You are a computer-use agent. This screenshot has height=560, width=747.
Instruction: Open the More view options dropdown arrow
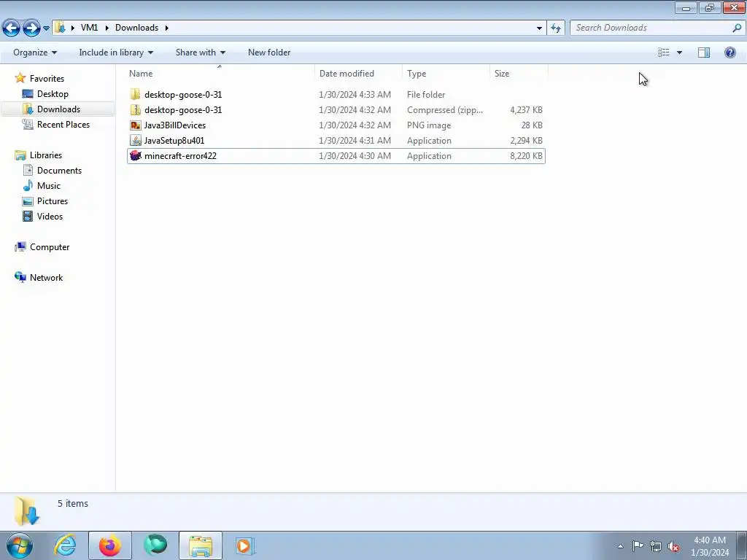(679, 52)
